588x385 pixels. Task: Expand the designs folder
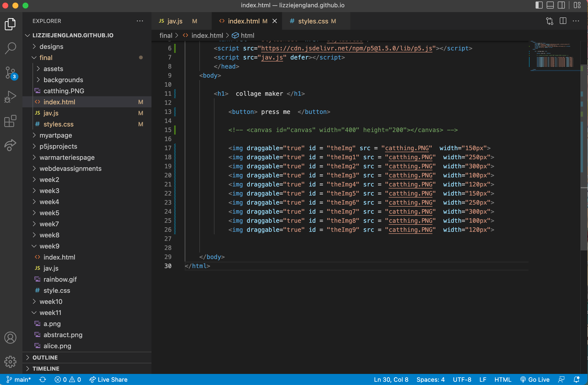[x=51, y=47]
